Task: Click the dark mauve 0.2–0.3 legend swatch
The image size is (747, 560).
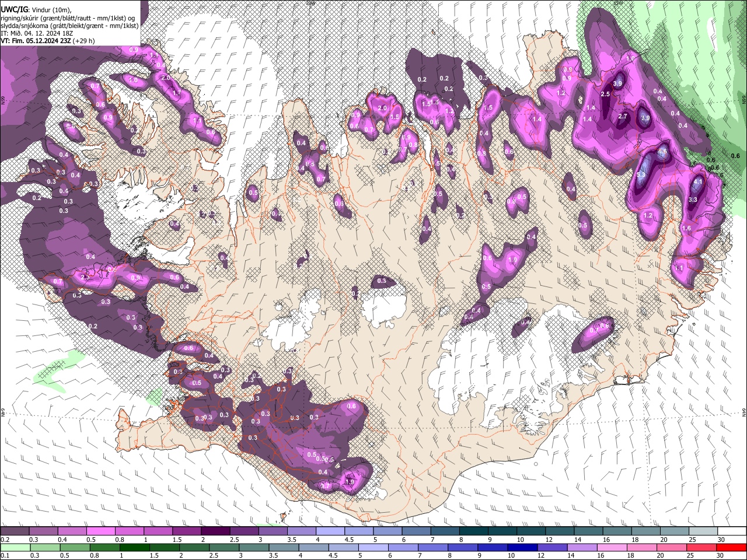Action: click(x=15, y=531)
